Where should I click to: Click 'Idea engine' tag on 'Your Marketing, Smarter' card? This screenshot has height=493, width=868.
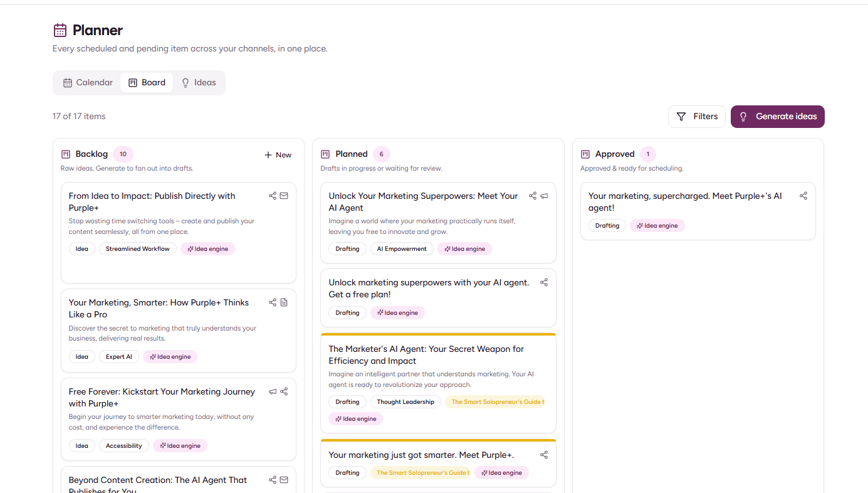click(170, 357)
